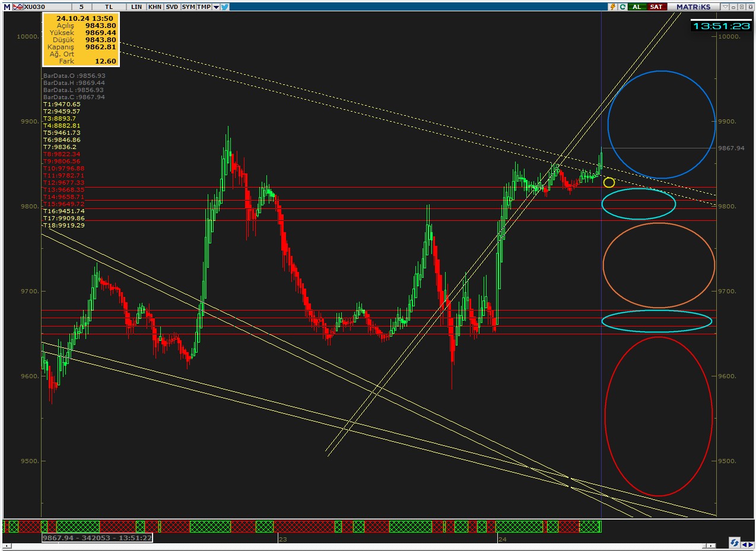The width and height of the screenshot is (756, 551).
Task: Toggle the LIN linear scale button
Action: tap(137, 7)
